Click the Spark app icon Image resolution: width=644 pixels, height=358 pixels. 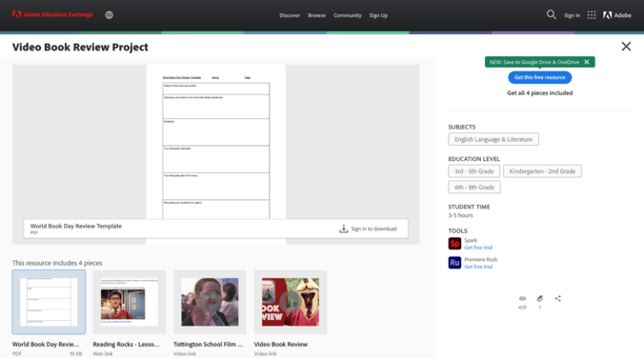[x=454, y=244]
